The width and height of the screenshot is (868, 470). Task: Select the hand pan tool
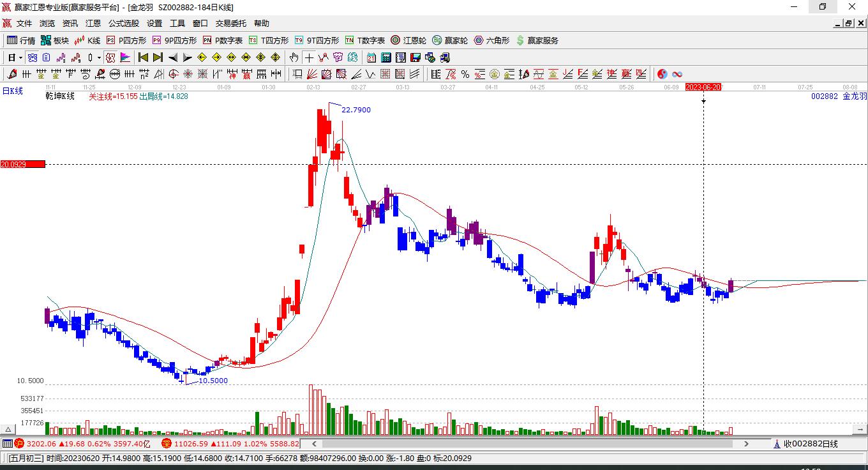(294, 57)
